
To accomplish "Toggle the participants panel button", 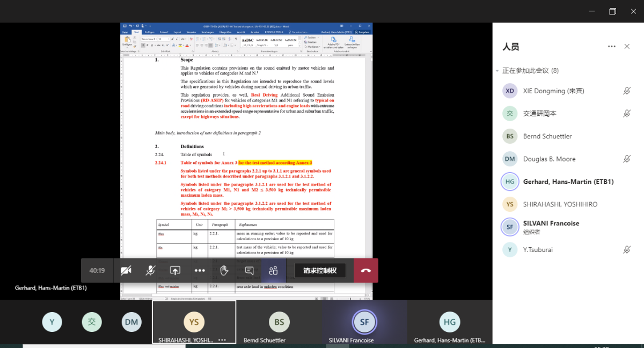I will (274, 270).
